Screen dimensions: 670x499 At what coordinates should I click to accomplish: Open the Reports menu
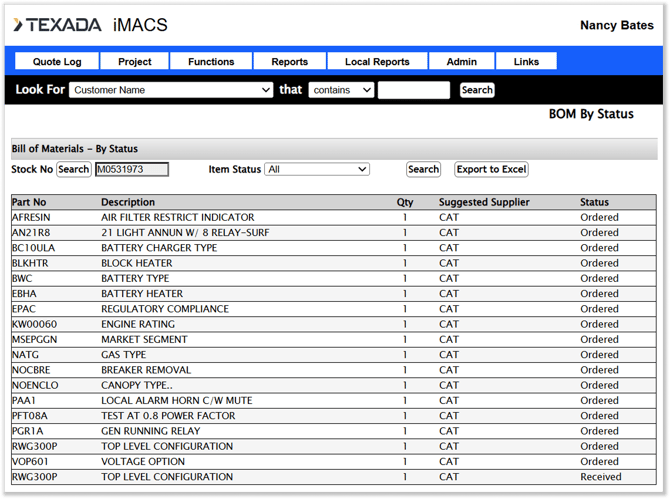pyautogui.click(x=289, y=62)
